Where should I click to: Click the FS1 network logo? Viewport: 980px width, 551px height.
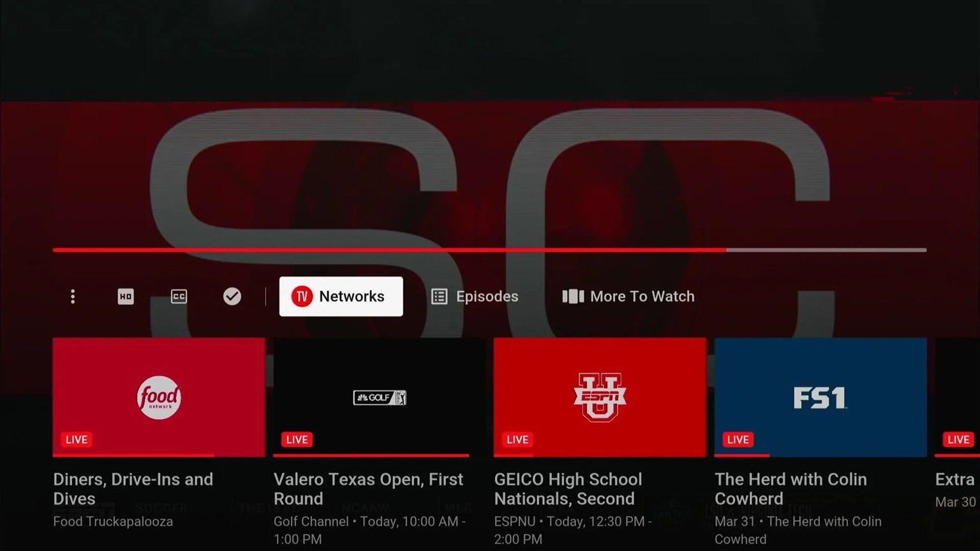tap(820, 397)
